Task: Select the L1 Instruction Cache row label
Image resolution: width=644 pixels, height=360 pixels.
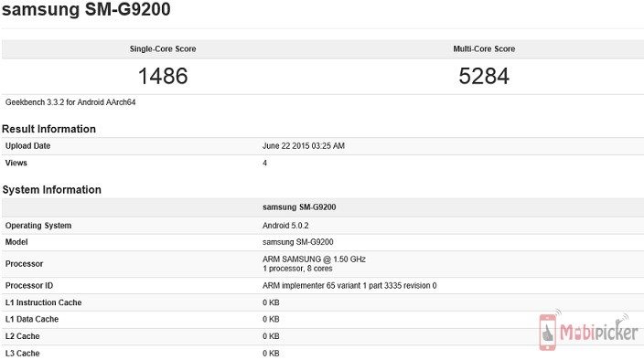Action: [44, 302]
